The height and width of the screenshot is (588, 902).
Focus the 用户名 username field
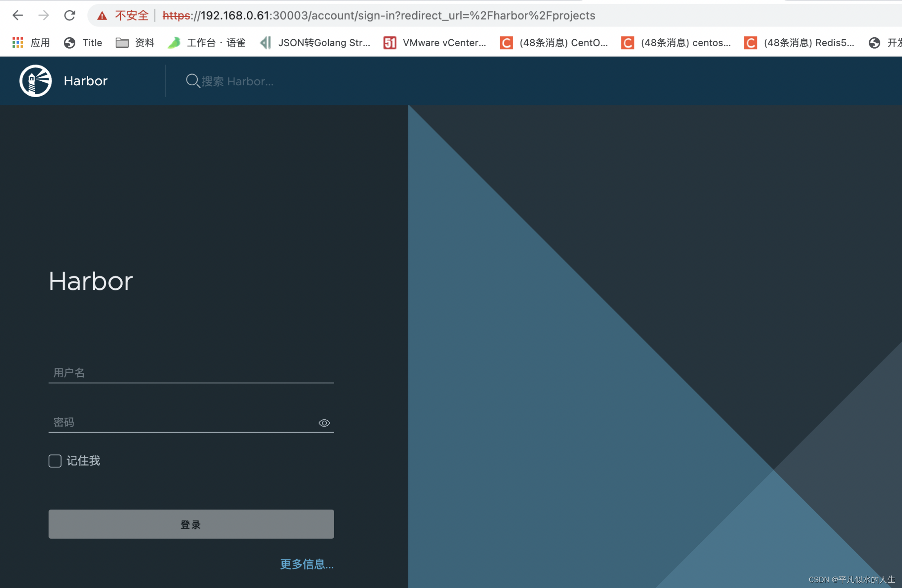(191, 373)
